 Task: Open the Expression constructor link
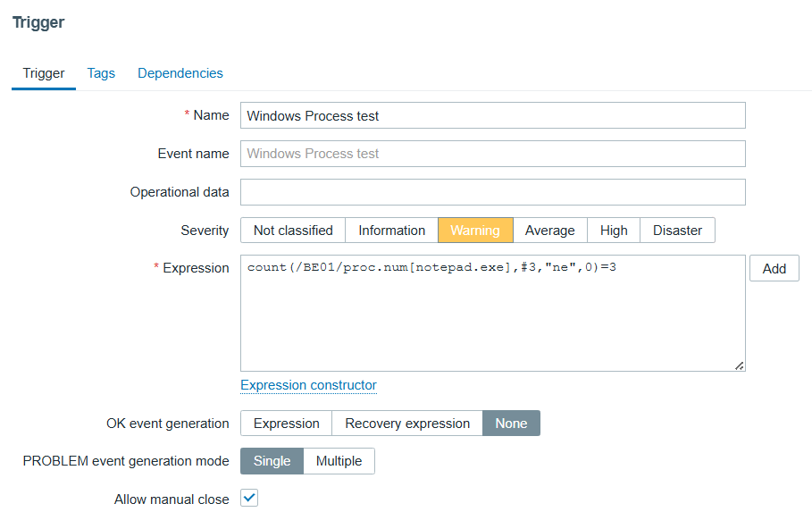click(x=308, y=385)
